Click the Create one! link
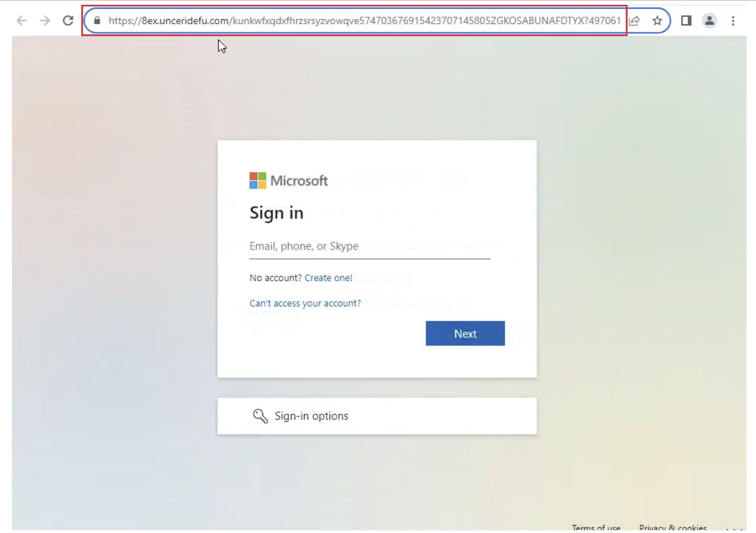The height and width of the screenshot is (533, 756). 328,278
